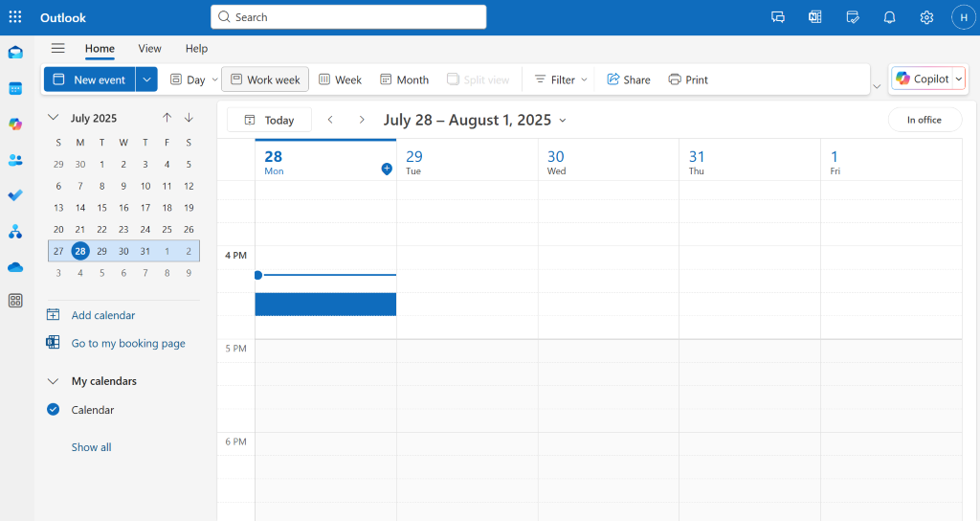Click the Outlook title text
The width and height of the screenshot is (980, 521).
click(x=63, y=17)
